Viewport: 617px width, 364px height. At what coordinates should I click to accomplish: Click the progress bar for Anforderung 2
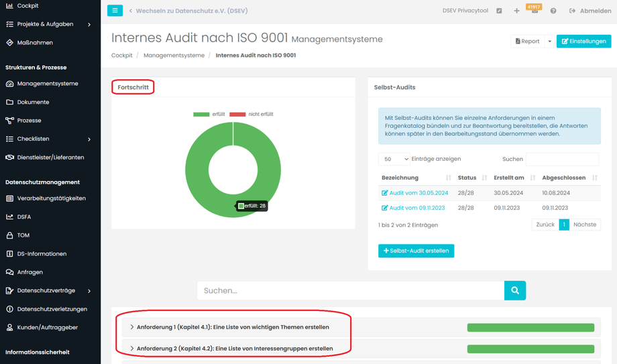point(530,349)
